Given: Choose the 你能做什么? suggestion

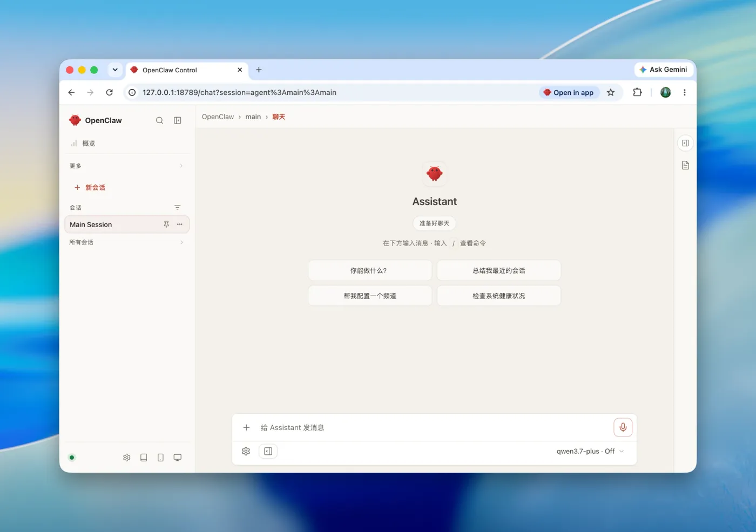Looking at the screenshot, I should (x=370, y=270).
